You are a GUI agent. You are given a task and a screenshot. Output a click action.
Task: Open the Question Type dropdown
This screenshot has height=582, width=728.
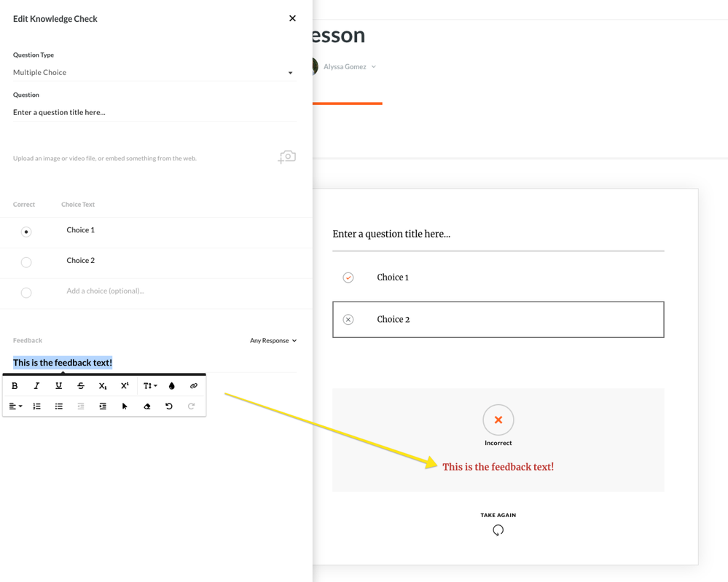click(153, 73)
